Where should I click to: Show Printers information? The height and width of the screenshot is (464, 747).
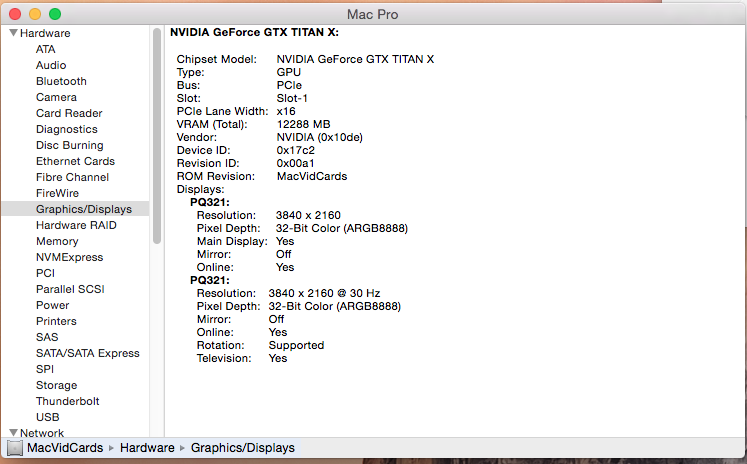pyautogui.click(x=56, y=321)
